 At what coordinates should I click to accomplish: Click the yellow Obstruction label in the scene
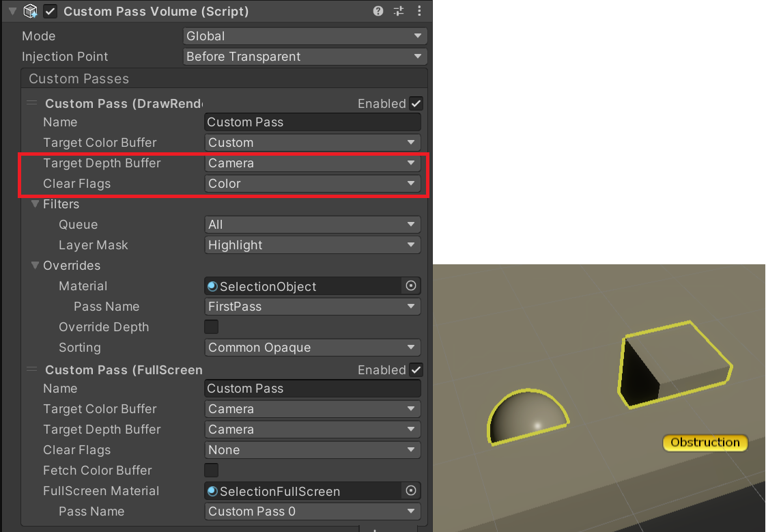(705, 443)
